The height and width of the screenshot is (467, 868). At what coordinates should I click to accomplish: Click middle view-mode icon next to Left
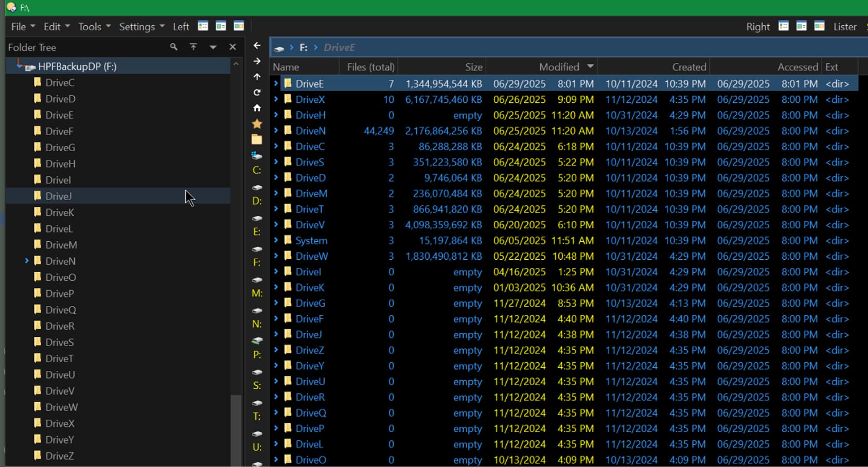(x=221, y=26)
